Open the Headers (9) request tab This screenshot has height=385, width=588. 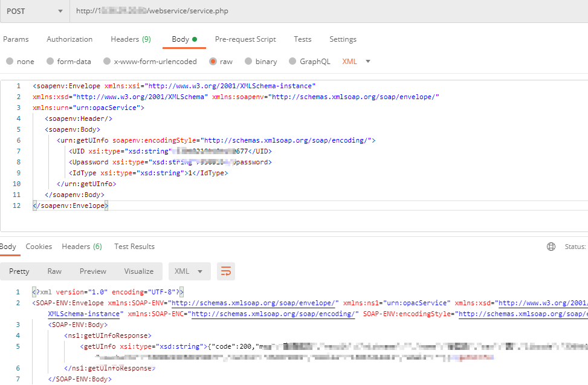point(131,39)
